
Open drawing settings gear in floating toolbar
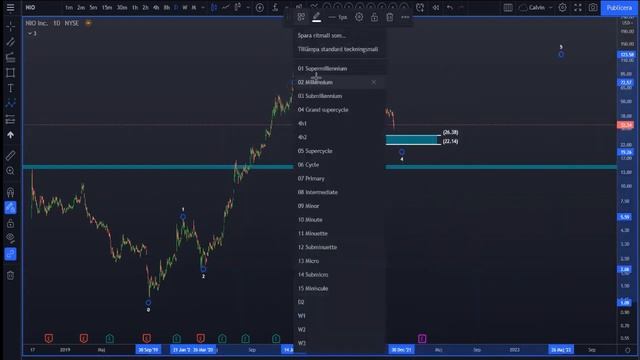pyautogui.click(x=359, y=17)
